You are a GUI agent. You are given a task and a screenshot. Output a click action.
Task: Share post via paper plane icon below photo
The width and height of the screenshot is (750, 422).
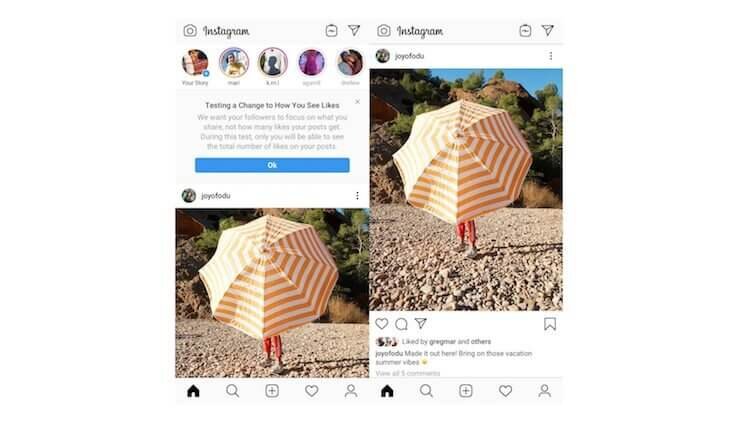[x=420, y=323]
